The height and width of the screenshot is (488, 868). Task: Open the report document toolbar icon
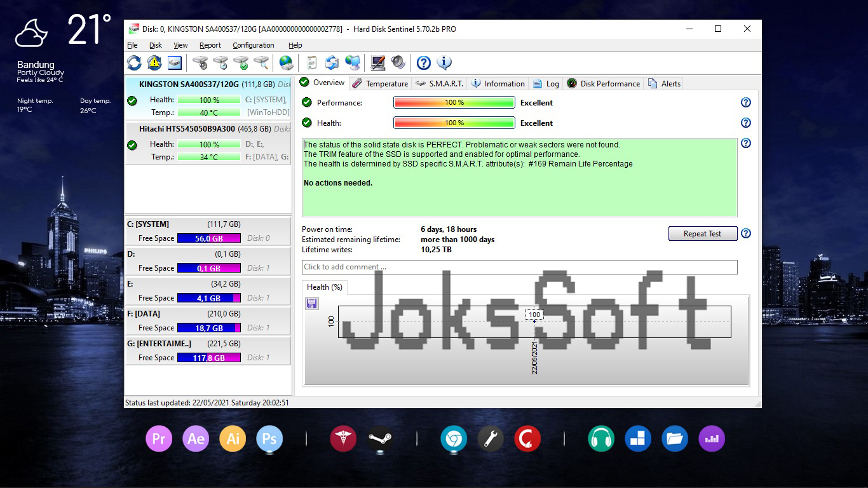(x=311, y=62)
